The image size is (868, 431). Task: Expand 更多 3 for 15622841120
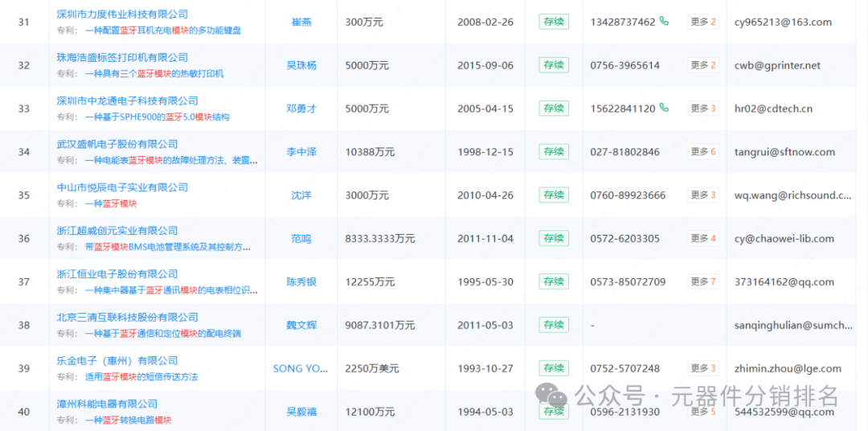point(703,108)
